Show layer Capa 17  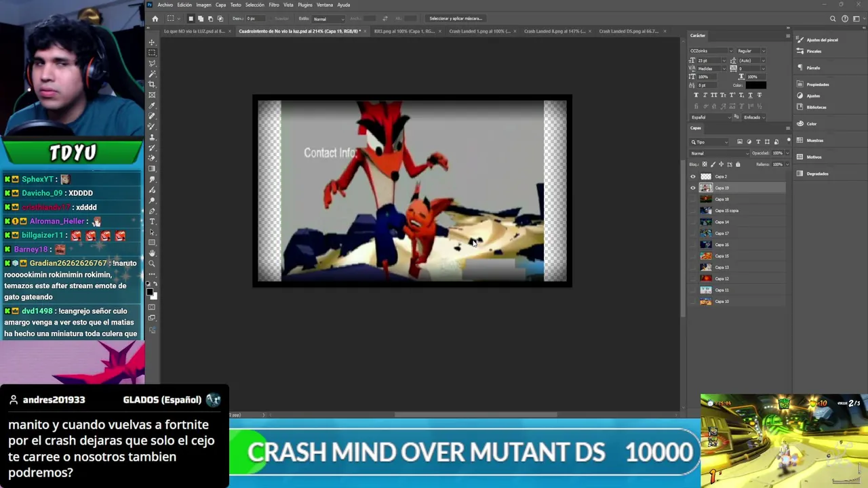[x=693, y=233]
